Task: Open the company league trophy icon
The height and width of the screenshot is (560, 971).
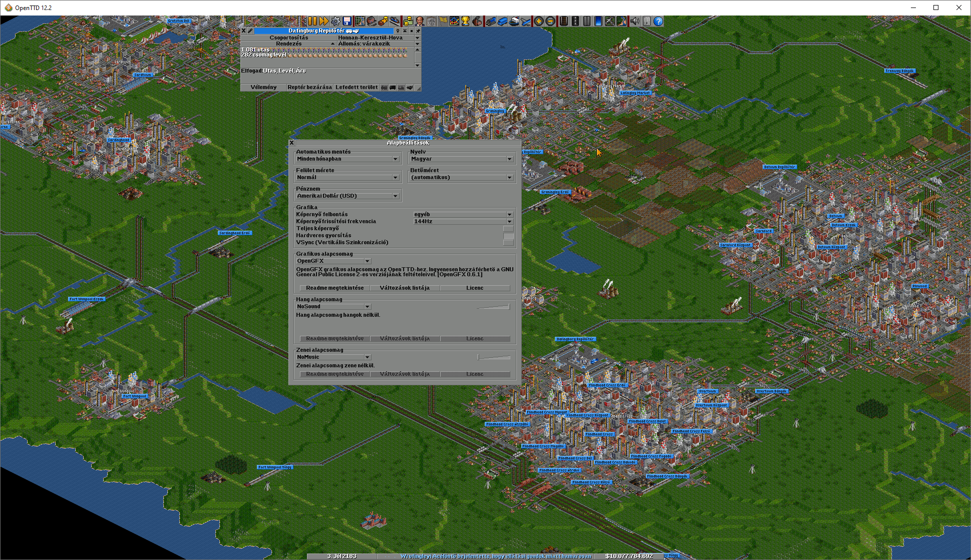Action: click(465, 21)
